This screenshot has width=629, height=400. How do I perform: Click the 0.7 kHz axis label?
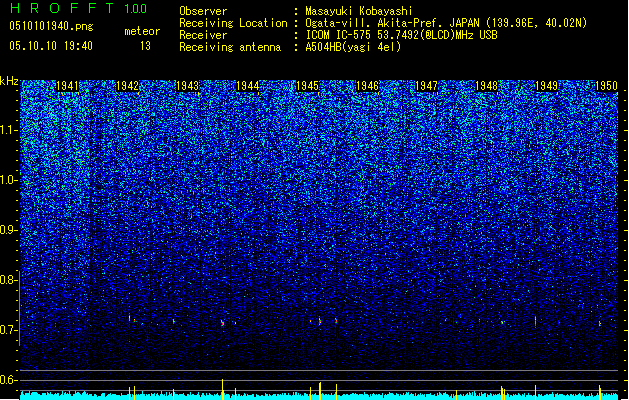(8, 330)
